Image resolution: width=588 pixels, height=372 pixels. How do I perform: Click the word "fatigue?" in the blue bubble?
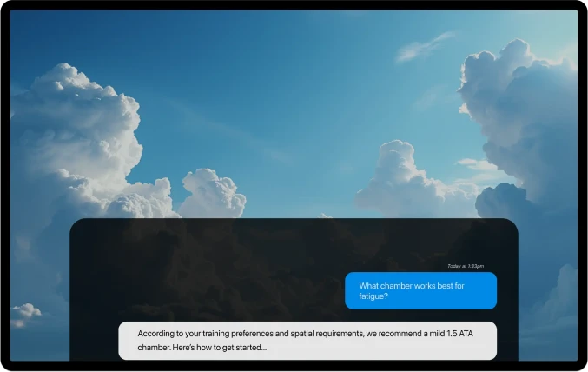click(x=373, y=296)
